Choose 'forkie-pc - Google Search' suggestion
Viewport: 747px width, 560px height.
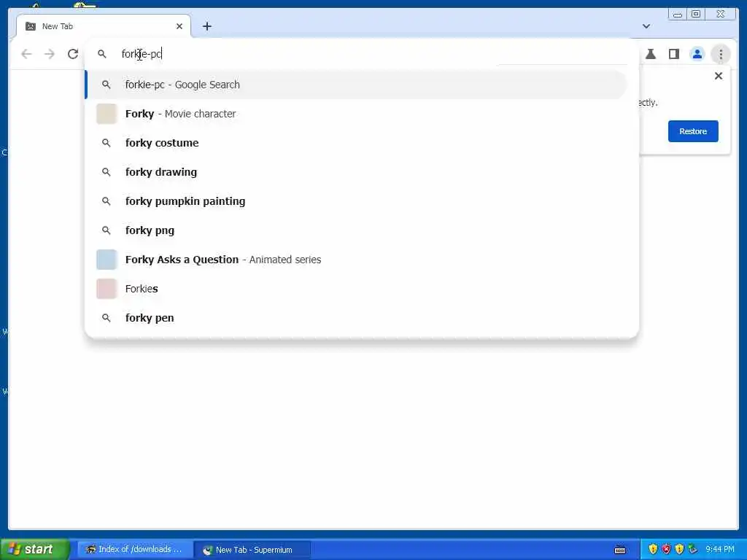coord(356,85)
